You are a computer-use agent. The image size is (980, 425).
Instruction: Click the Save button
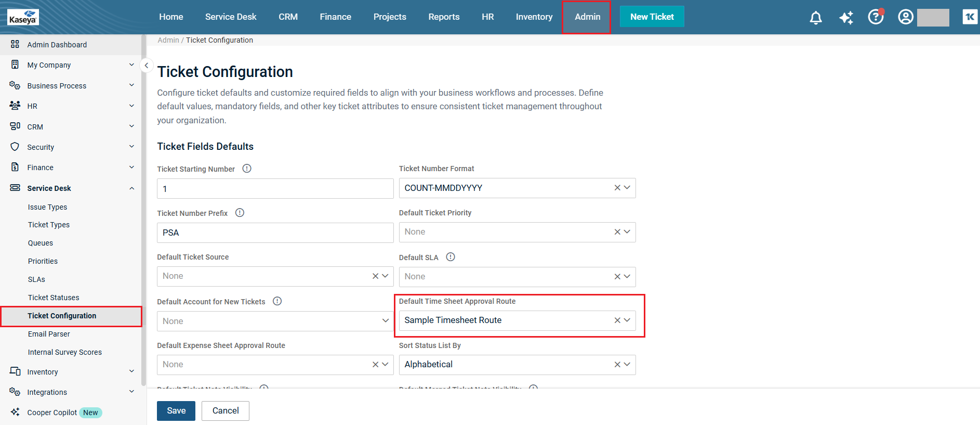pyautogui.click(x=176, y=411)
